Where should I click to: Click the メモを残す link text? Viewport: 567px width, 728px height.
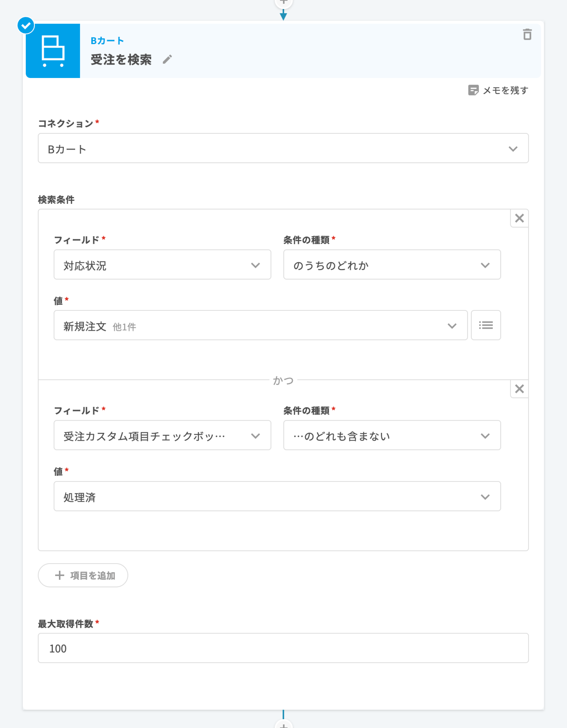pos(505,90)
